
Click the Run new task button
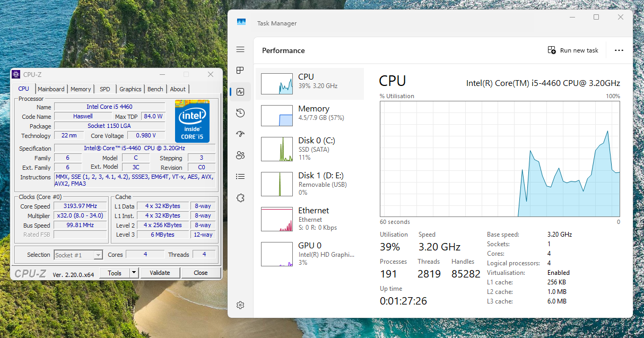[x=573, y=50]
